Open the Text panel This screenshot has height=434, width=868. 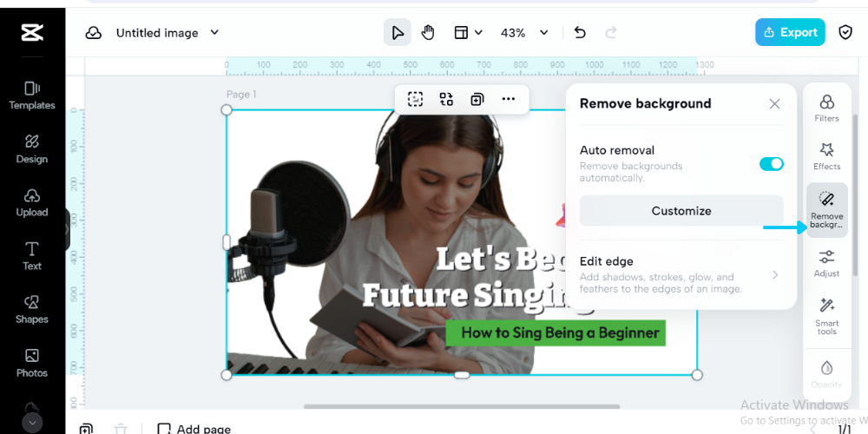[32, 256]
